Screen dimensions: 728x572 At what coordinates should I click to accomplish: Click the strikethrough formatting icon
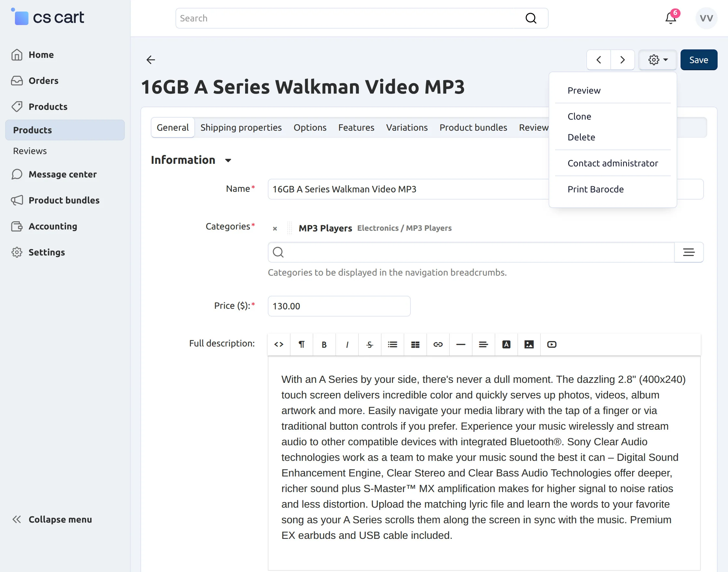click(369, 344)
